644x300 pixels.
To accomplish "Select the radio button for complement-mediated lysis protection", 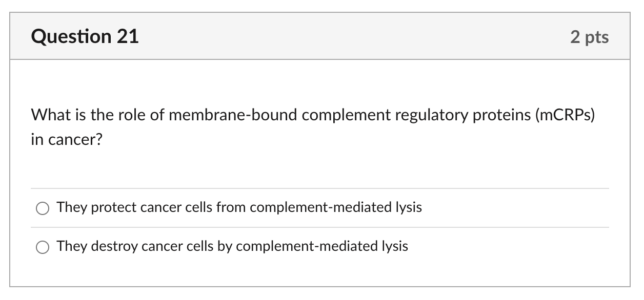I will pyautogui.click(x=43, y=208).
